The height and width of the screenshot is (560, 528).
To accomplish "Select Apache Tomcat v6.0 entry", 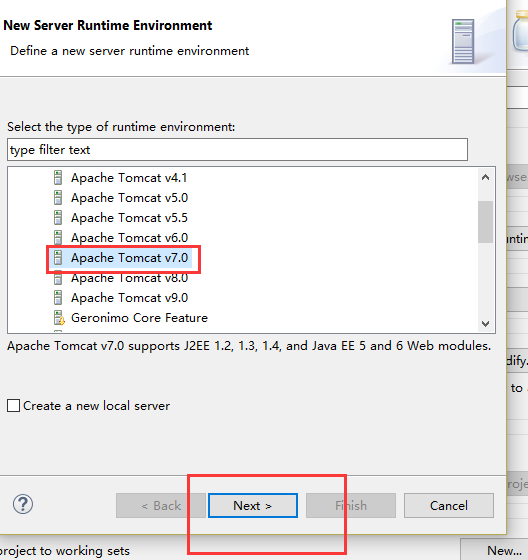I will pyautogui.click(x=129, y=238).
